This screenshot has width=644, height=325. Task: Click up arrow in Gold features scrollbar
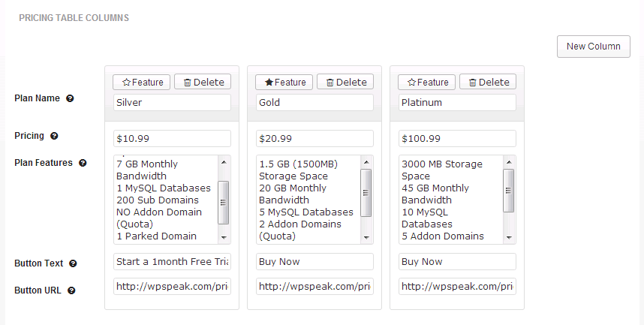[x=366, y=162]
